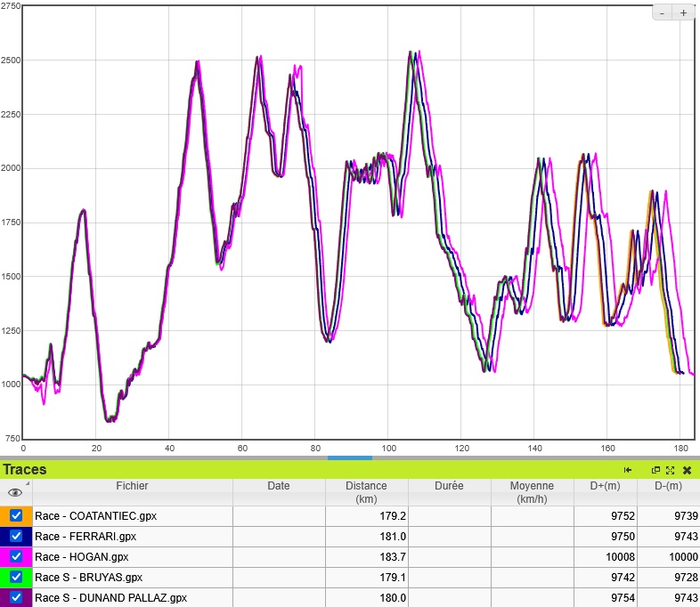The height and width of the screenshot is (607, 700).
Task: Select the Race S - BRUYAS.gpx file name
Action: point(88,577)
